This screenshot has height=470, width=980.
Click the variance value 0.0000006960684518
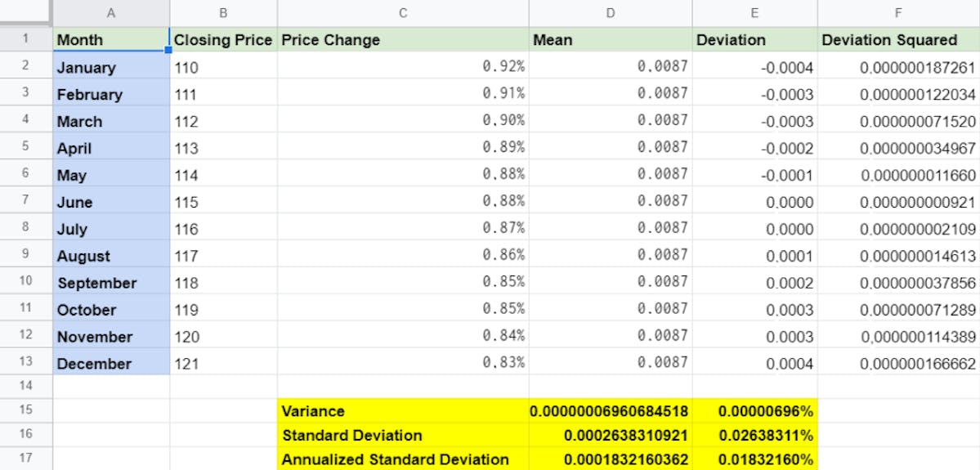(611, 410)
